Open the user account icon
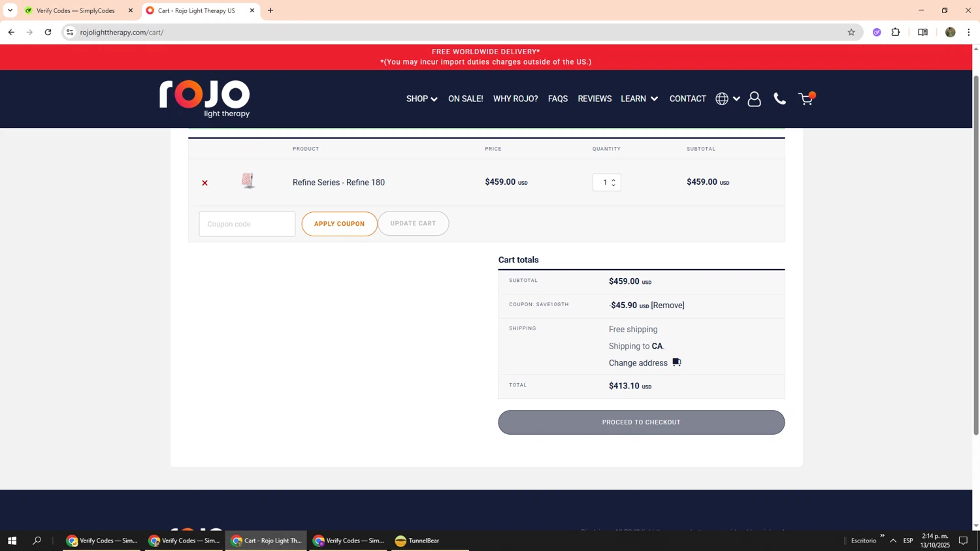Image resolution: width=980 pixels, height=551 pixels. [x=754, y=99]
